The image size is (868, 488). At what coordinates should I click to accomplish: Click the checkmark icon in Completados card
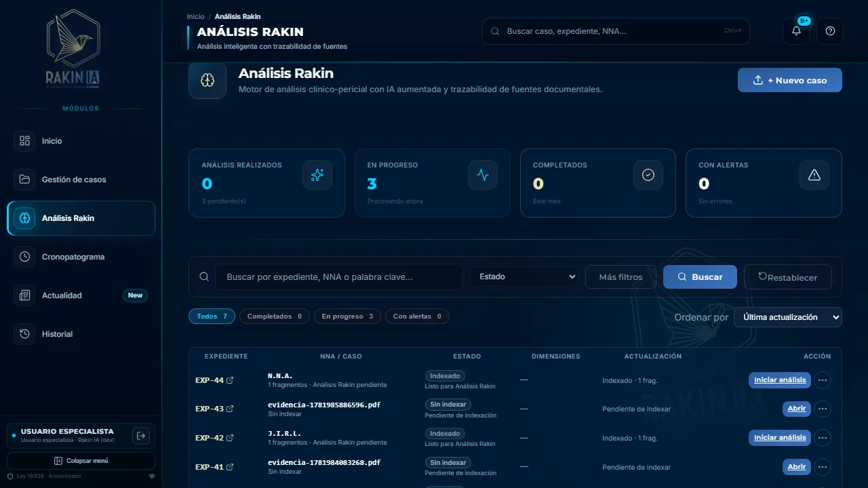click(648, 175)
